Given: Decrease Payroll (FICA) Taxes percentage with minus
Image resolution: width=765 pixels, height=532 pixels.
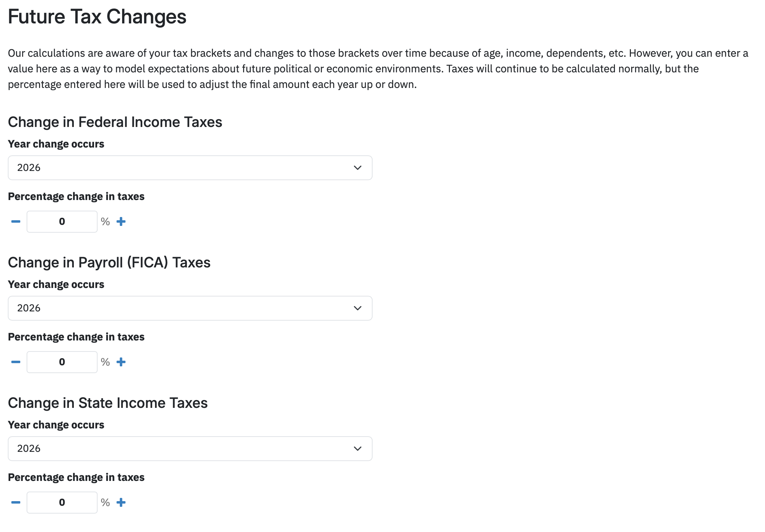Looking at the screenshot, I should [x=16, y=362].
